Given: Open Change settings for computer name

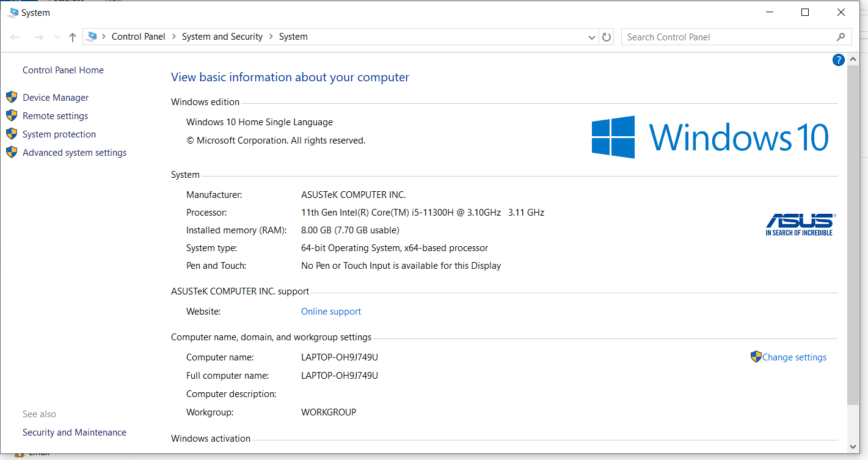Looking at the screenshot, I should pos(794,357).
